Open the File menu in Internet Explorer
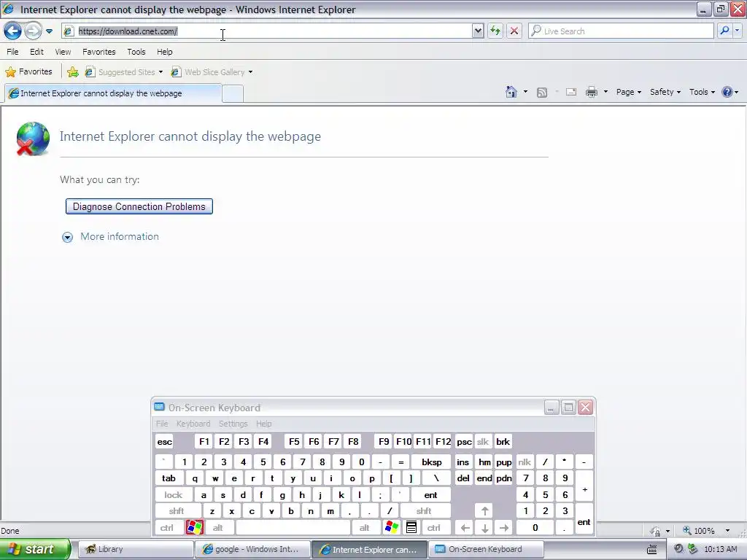The width and height of the screenshot is (747, 560). tap(12, 52)
